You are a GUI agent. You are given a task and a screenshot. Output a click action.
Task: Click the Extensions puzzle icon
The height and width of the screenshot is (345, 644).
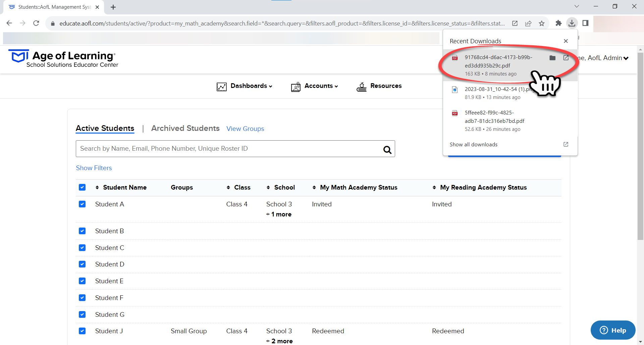[x=558, y=23]
